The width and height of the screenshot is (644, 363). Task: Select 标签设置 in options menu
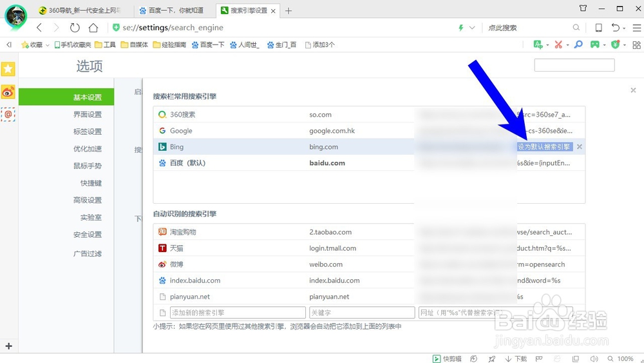(x=88, y=132)
